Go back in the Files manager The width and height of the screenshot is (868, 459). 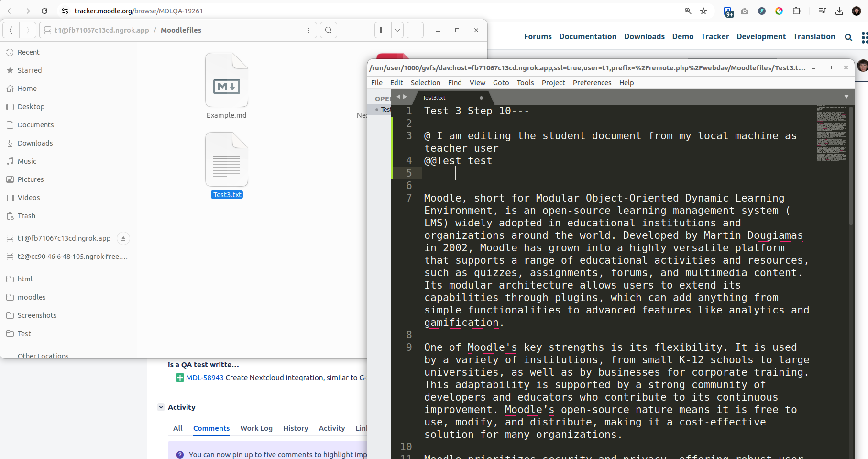coord(11,30)
